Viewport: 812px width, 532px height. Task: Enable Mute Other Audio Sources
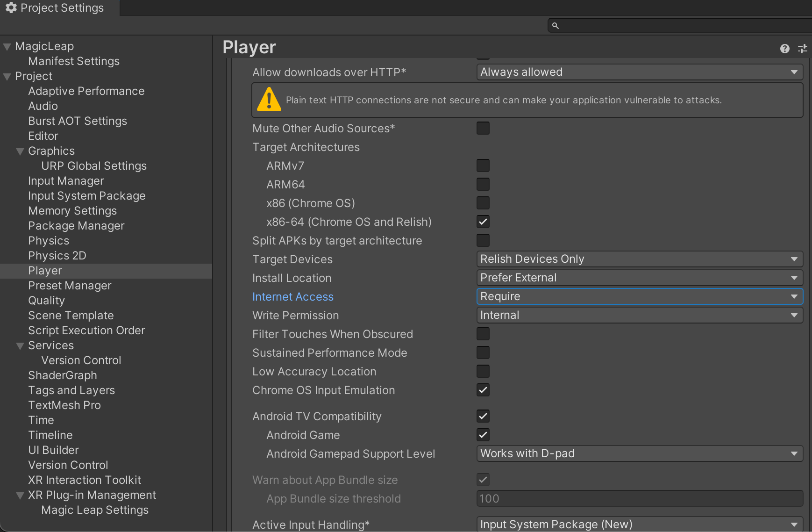tap(483, 128)
